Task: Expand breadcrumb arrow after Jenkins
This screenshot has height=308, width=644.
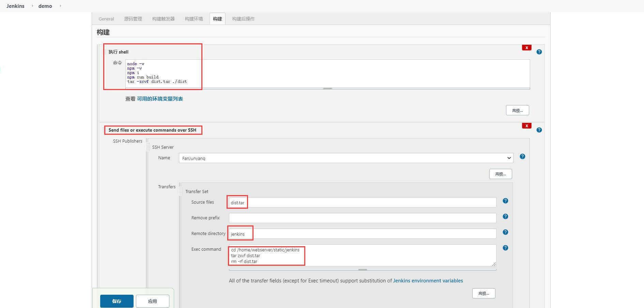Action: [x=32, y=6]
